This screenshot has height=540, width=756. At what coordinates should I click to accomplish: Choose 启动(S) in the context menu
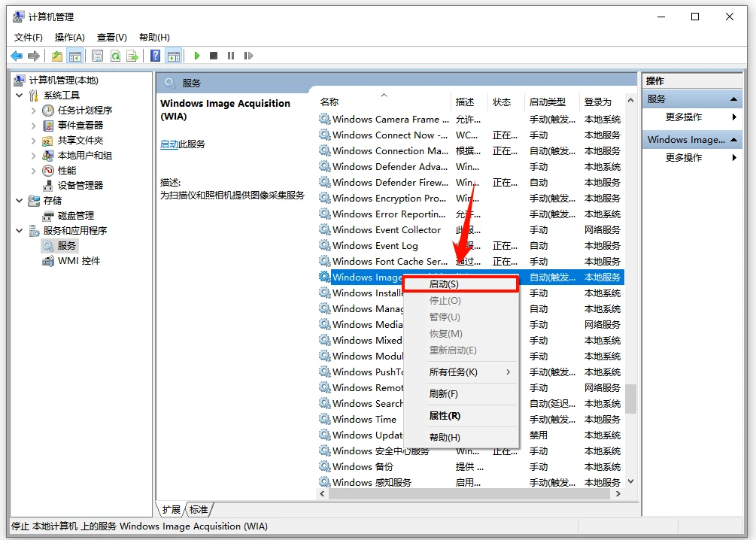(x=460, y=284)
